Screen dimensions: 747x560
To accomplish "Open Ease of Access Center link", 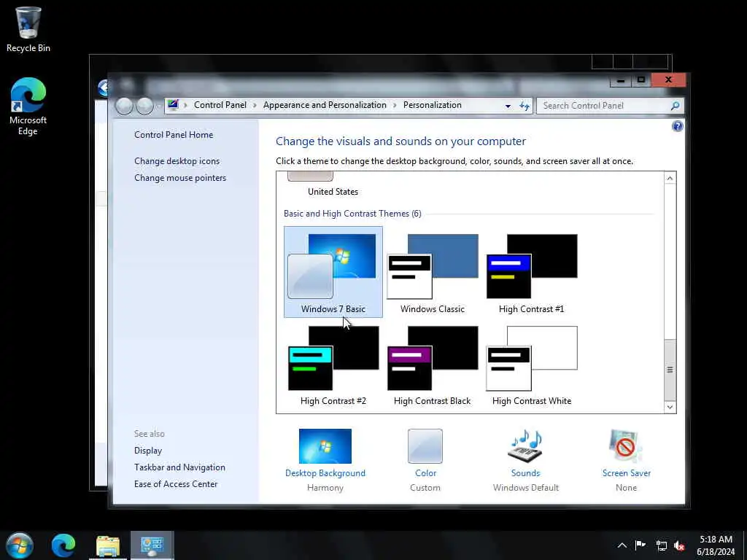I will pos(176,484).
